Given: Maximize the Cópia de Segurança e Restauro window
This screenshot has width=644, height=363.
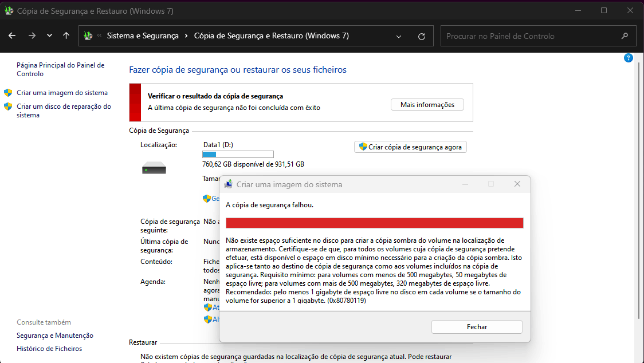Looking at the screenshot, I should (604, 11).
